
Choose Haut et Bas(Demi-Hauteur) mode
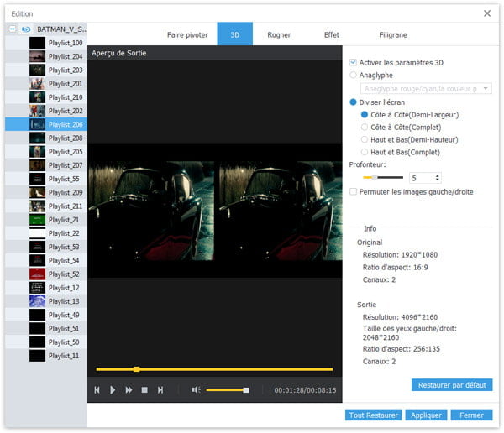coord(365,140)
